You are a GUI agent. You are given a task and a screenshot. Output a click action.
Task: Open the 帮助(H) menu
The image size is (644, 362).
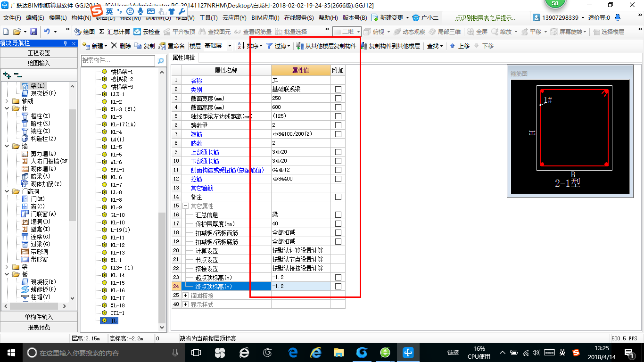(328, 18)
